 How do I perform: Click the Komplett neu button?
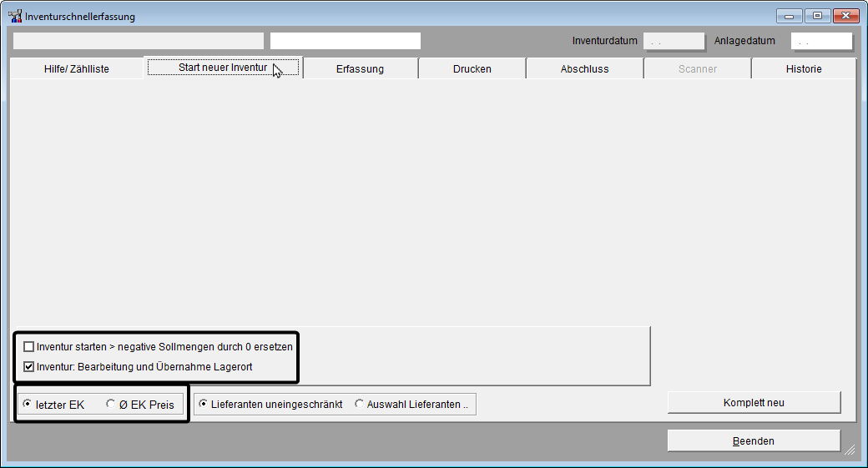[x=754, y=403]
